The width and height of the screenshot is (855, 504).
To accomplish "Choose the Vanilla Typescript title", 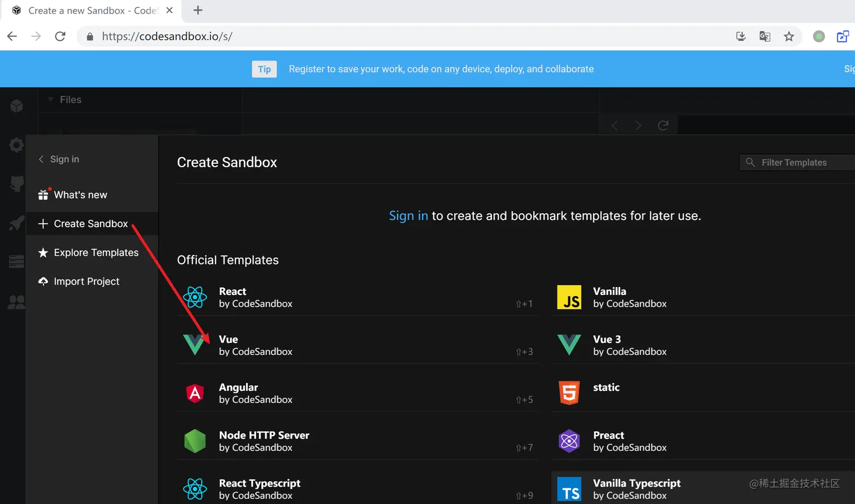I will [637, 484].
